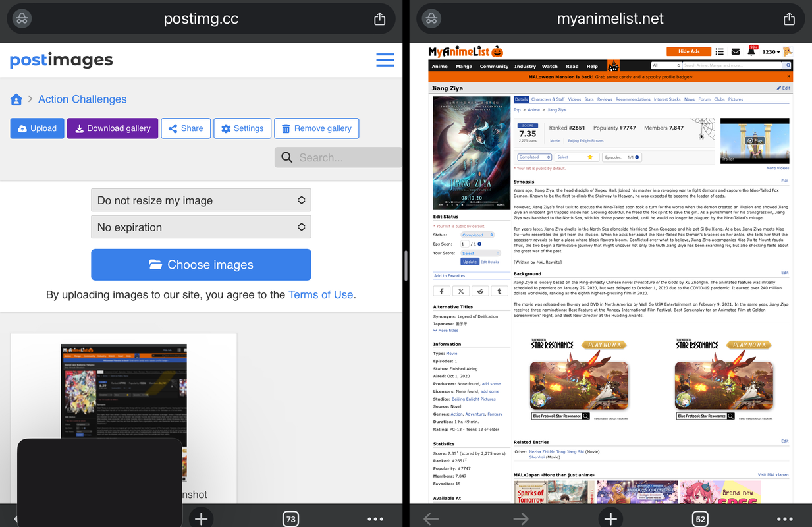
Task: Open Your Score dropdown in Edit Status
Action: click(x=480, y=253)
